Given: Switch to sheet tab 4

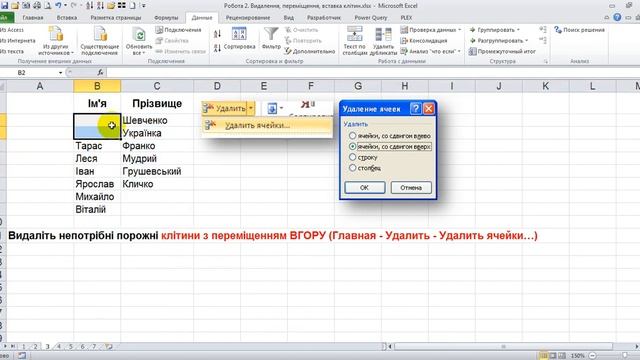Looking at the screenshot, I should click(x=59, y=347).
